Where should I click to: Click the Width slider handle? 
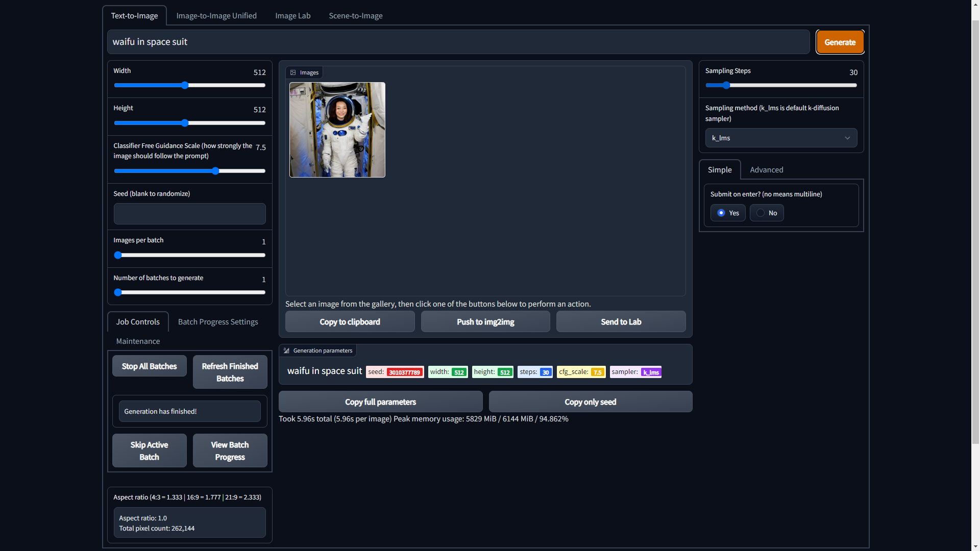pos(185,85)
